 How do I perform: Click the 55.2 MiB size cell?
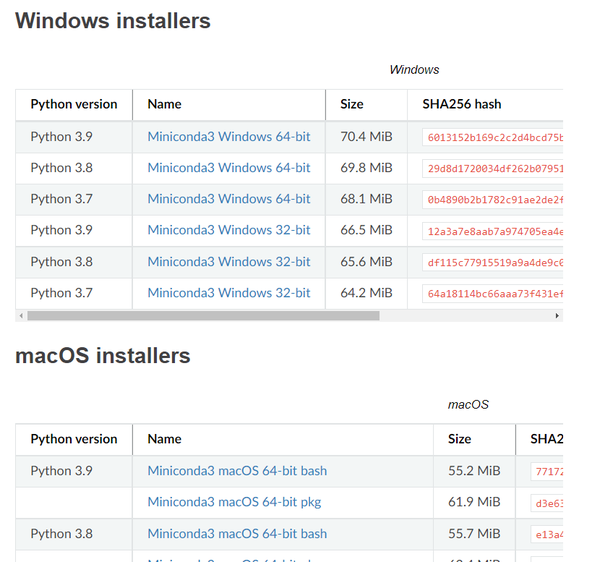pyautogui.click(x=474, y=471)
